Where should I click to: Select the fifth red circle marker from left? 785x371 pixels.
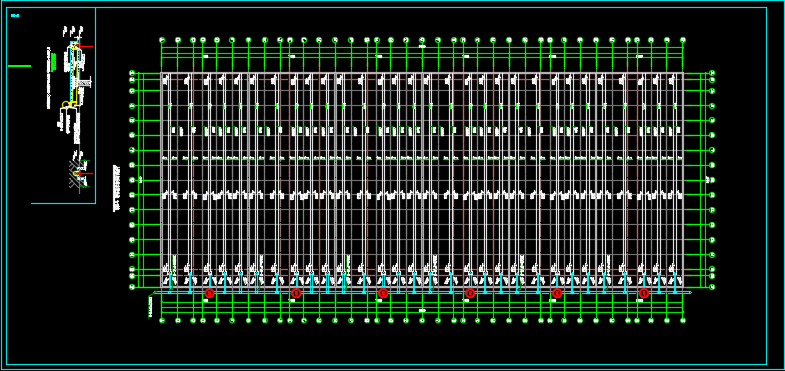pos(557,293)
